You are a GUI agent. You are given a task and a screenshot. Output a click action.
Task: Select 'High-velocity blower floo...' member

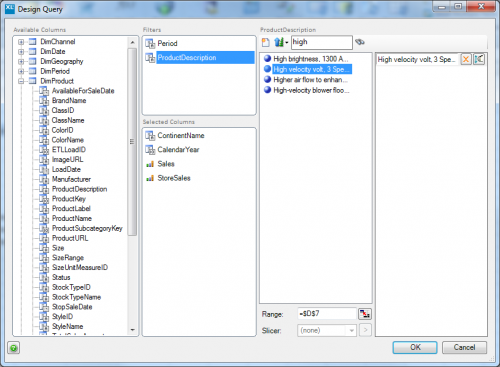click(x=311, y=90)
